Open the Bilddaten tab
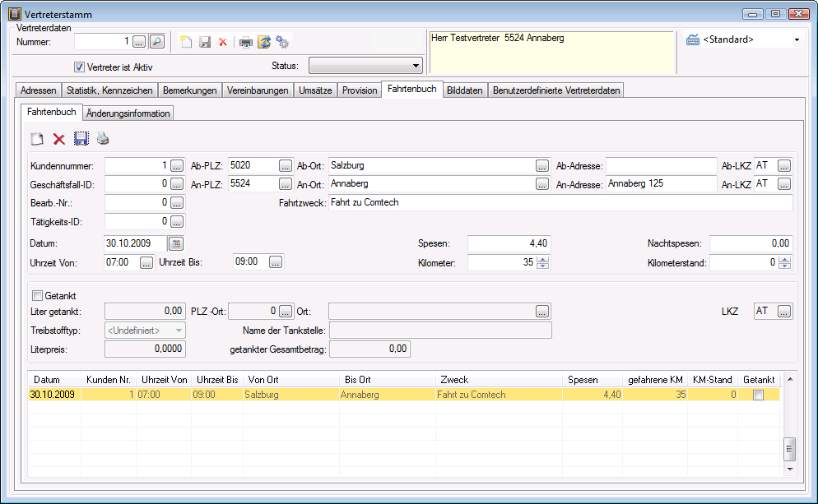Viewport: 818px width, 504px height. (465, 90)
